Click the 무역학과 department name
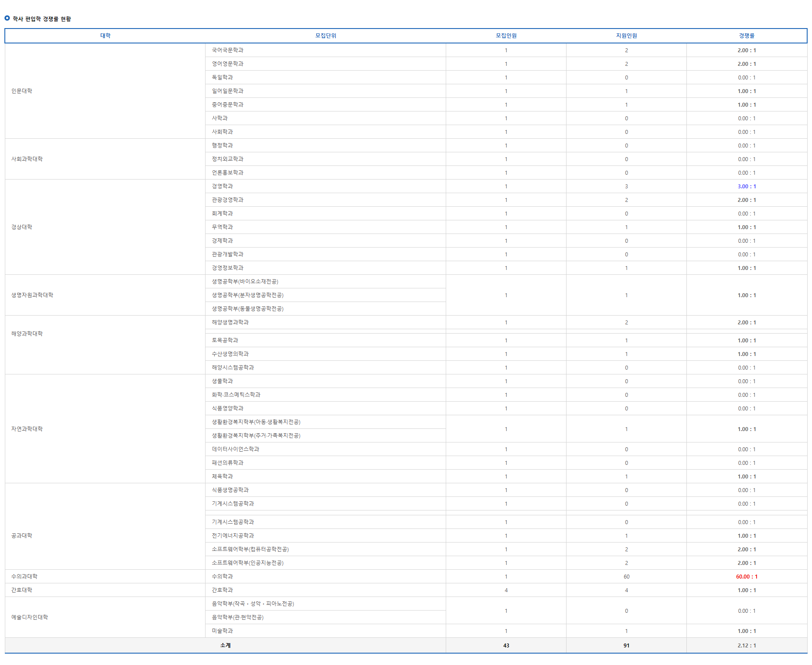812x665 pixels. pos(222,227)
